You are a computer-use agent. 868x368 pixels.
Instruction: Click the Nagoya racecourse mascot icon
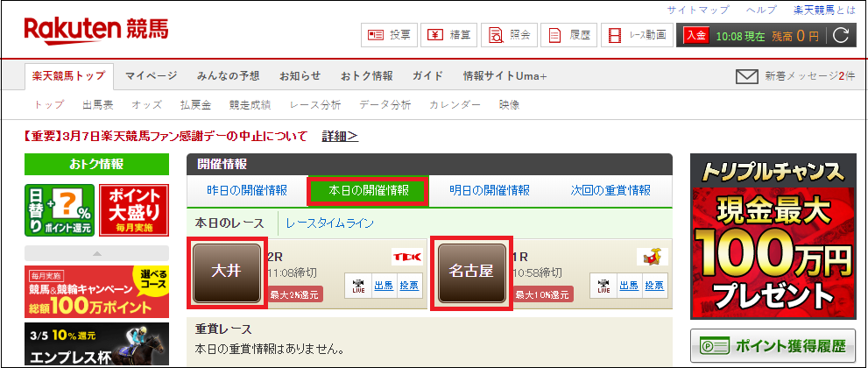point(653,257)
